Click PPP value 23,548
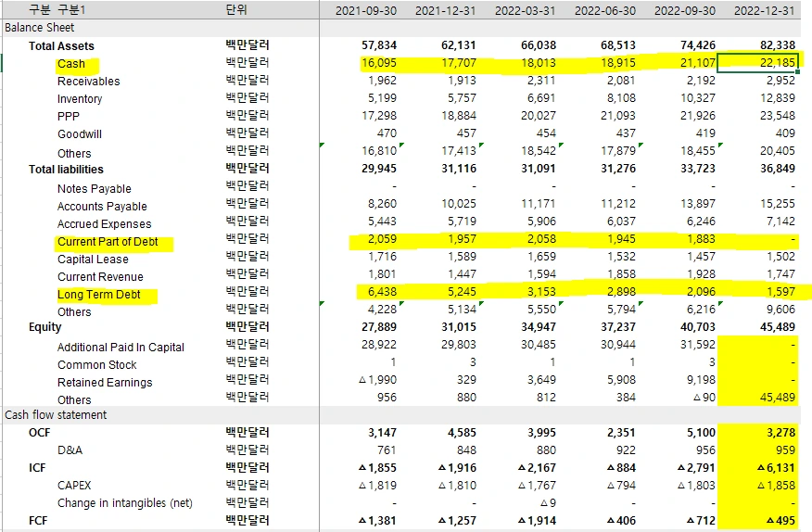Image resolution: width=812 pixels, height=532 pixels. click(x=778, y=116)
